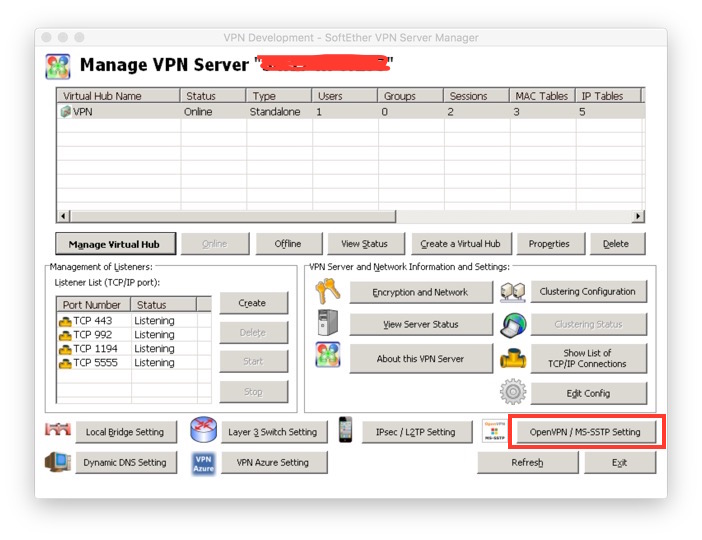Set the hub Offline
702x540 pixels.
pos(288,244)
